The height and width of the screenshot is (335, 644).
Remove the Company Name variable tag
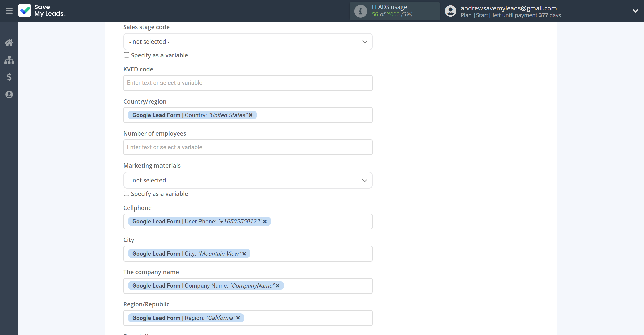[x=278, y=286]
